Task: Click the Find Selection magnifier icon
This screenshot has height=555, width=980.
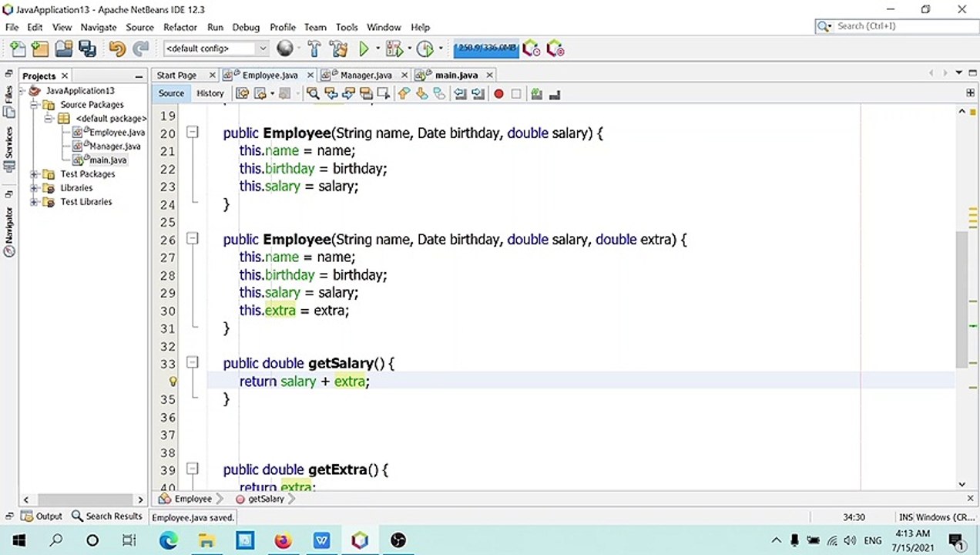Action: click(313, 94)
